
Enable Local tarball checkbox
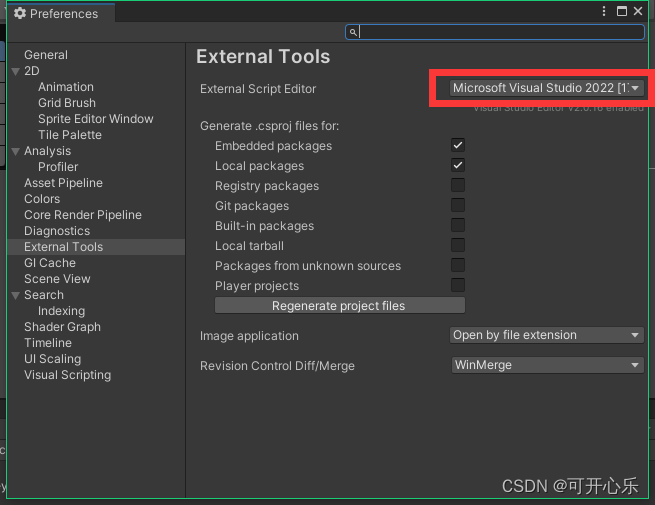(458, 246)
